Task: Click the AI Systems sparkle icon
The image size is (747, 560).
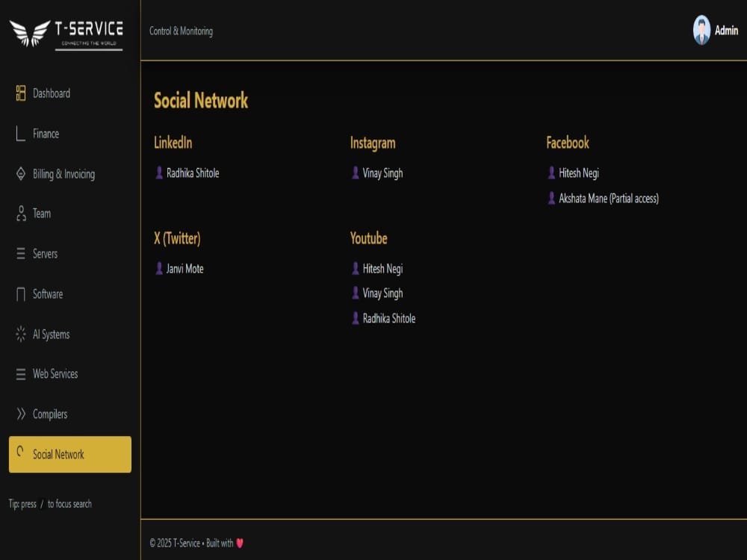Action: 20,334
